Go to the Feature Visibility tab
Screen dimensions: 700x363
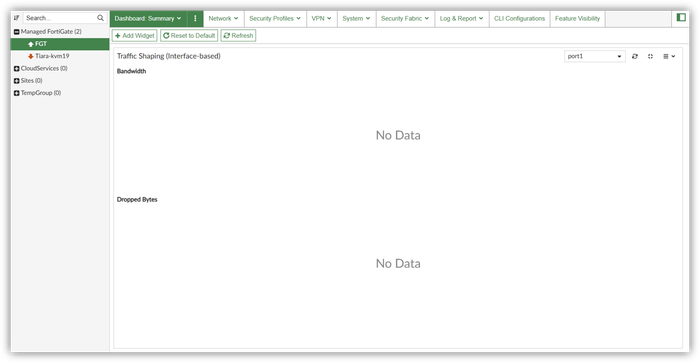(x=578, y=18)
